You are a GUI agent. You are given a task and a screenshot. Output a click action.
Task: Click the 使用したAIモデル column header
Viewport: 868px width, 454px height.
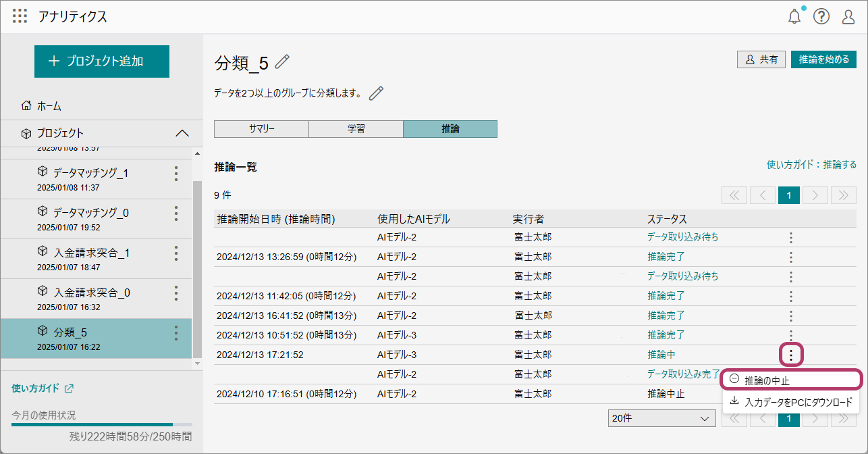(x=414, y=219)
